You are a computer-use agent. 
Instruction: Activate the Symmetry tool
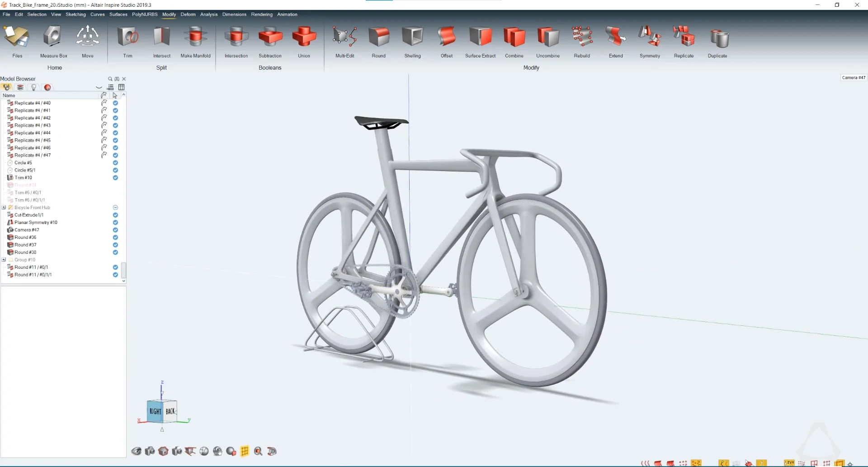click(x=650, y=42)
